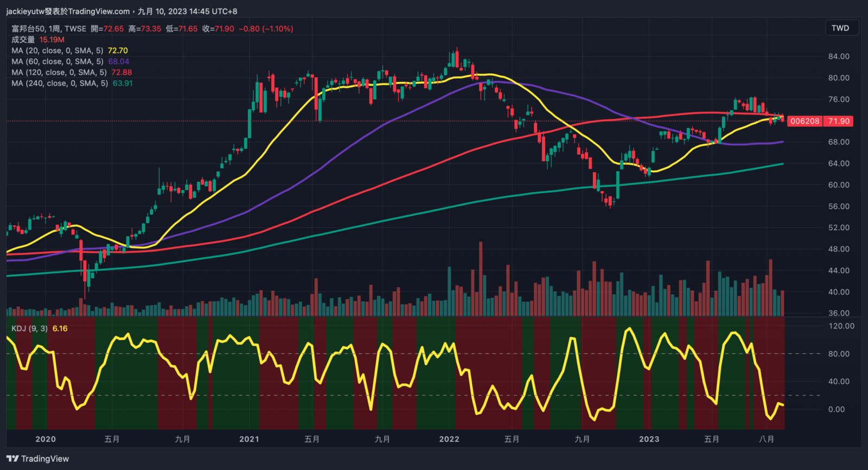Select the MA 60 indicator legend
This screenshot has width=868, height=470.
pyautogui.click(x=57, y=61)
